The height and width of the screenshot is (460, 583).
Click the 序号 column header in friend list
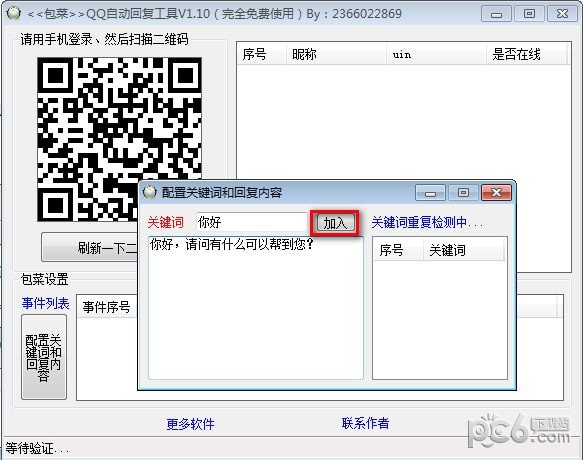(262, 54)
